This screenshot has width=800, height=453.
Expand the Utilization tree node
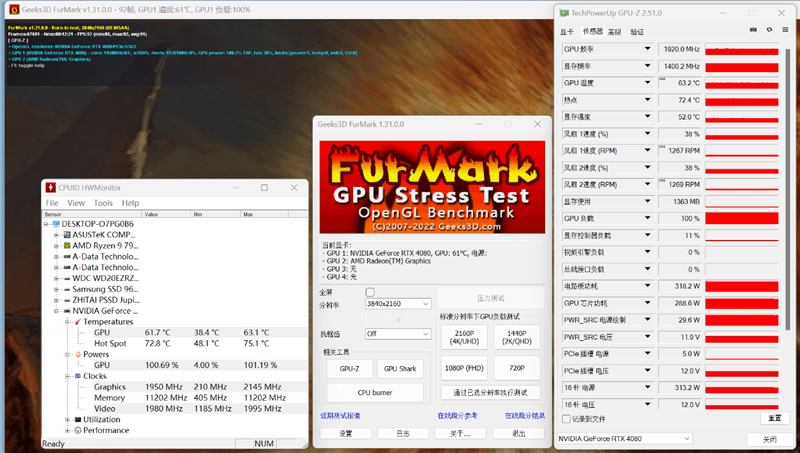click(x=67, y=419)
